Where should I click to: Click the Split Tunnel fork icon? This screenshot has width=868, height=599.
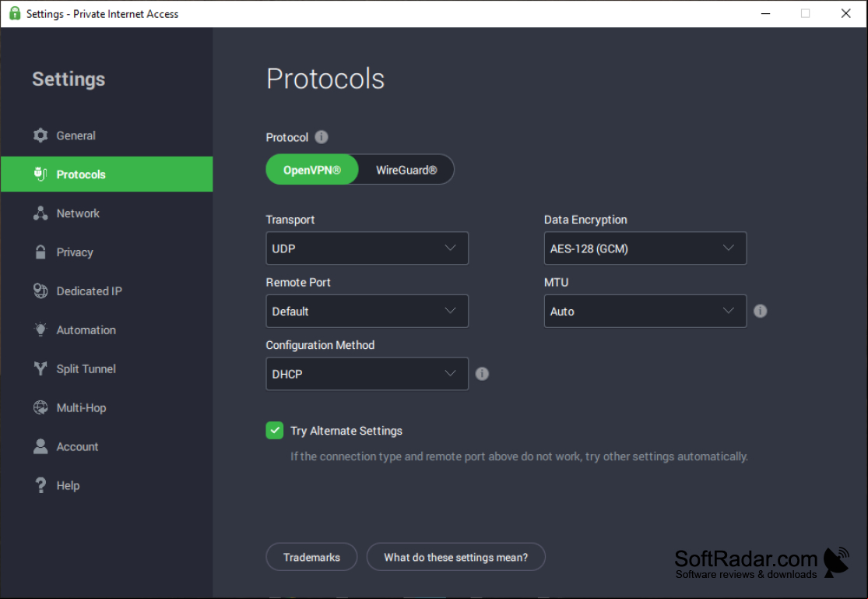tap(40, 368)
